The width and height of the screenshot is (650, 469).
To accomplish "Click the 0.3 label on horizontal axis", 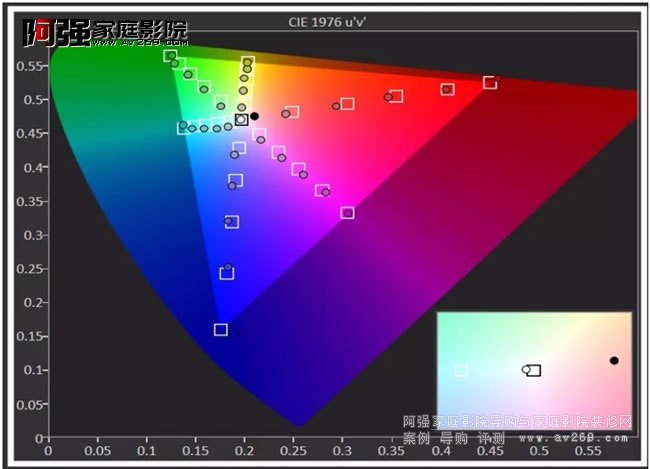I will pos(343,451).
